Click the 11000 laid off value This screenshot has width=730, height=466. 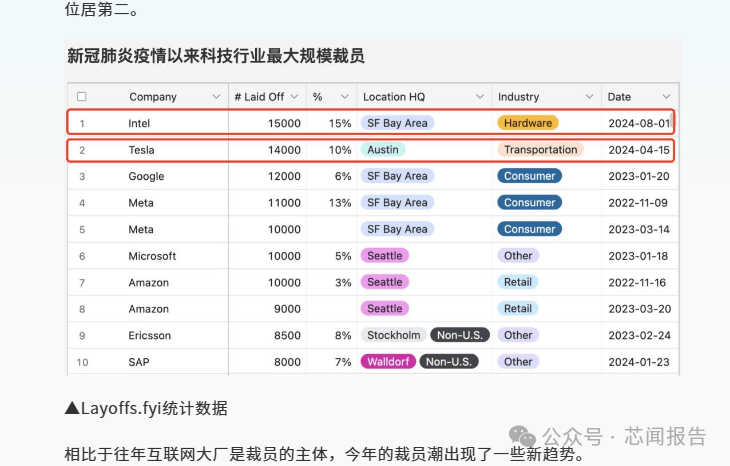pyautogui.click(x=284, y=203)
